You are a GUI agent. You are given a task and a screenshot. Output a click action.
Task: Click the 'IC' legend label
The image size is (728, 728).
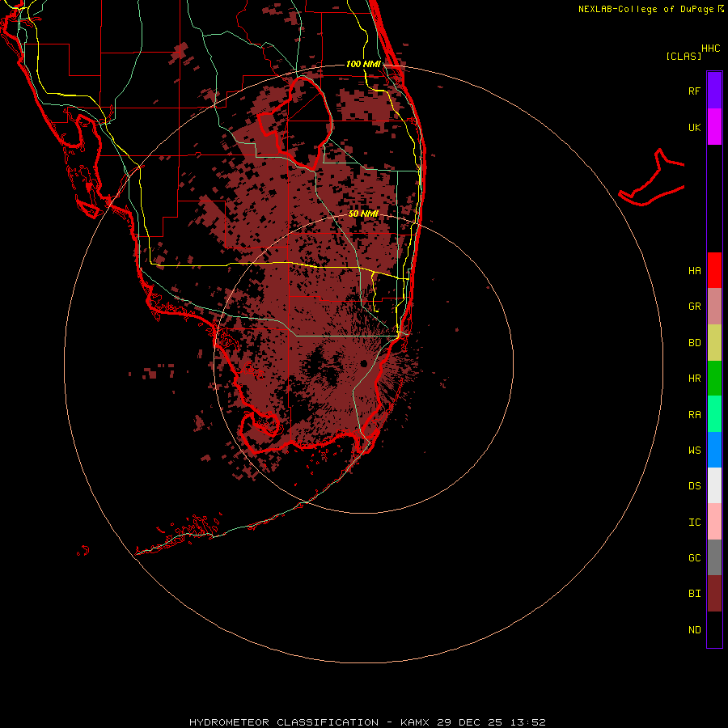point(694,523)
